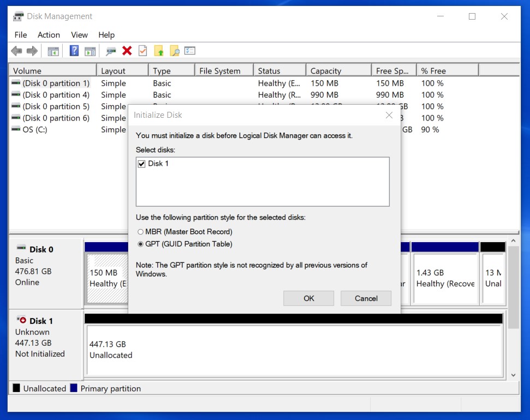530x420 pixels.
Task: Select GPT (GUID Partition Table) option
Action: (x=141, y=244)
